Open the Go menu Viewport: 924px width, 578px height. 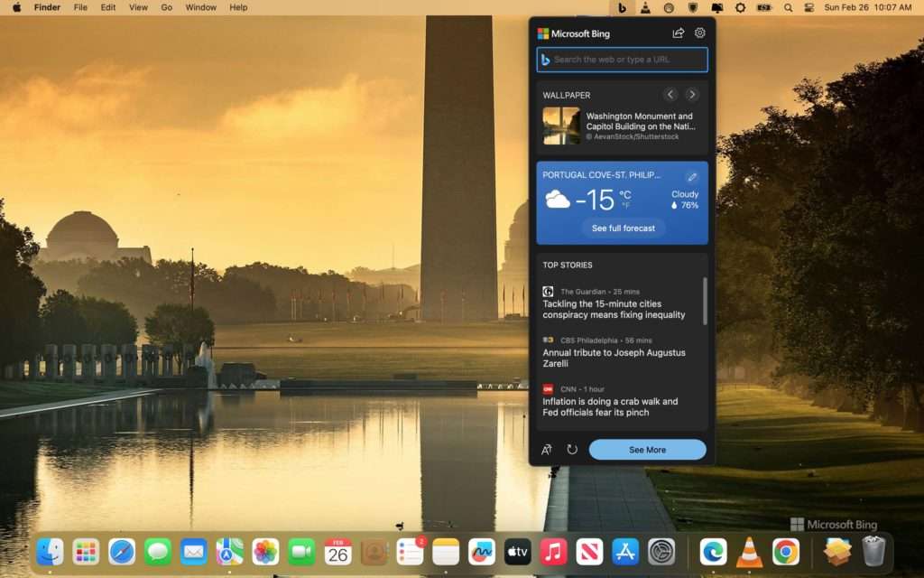(x=167, y=7)
